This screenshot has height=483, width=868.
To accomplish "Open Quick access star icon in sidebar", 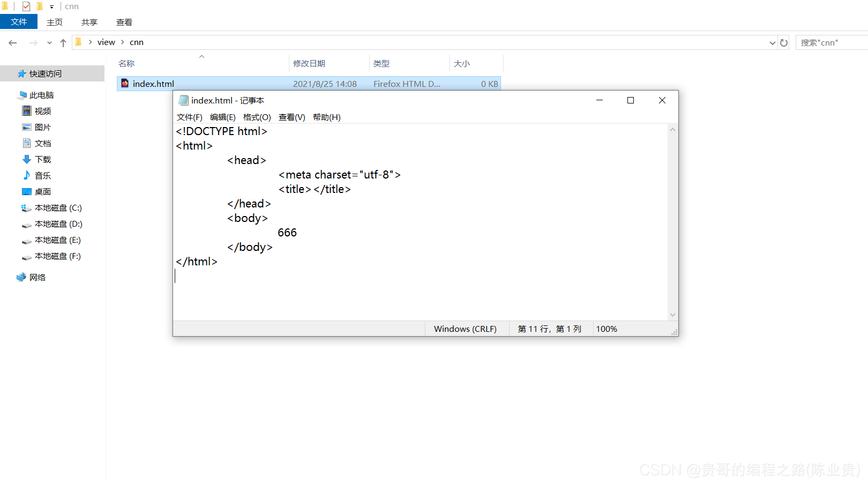I will (x=22, y=73).
